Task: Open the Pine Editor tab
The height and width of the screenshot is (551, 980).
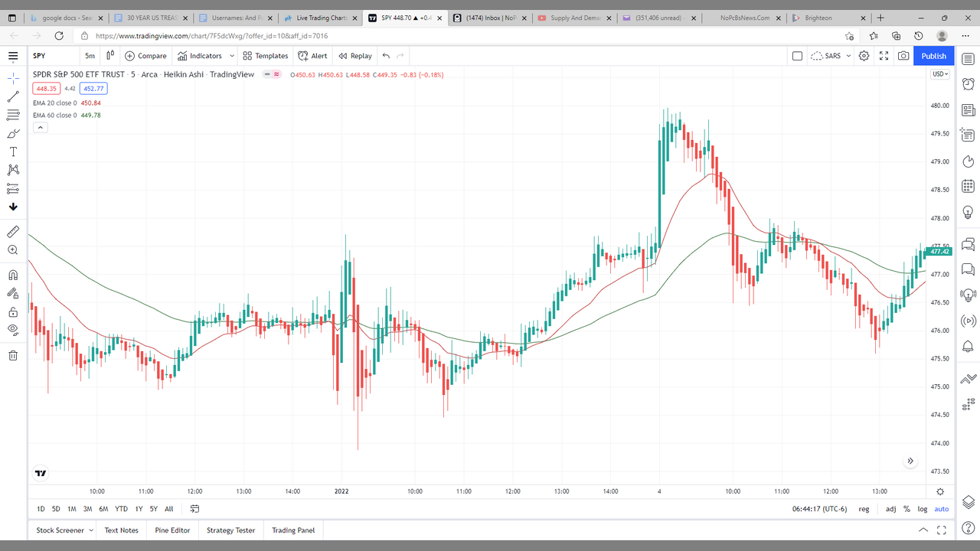Action: click(172, 530)
